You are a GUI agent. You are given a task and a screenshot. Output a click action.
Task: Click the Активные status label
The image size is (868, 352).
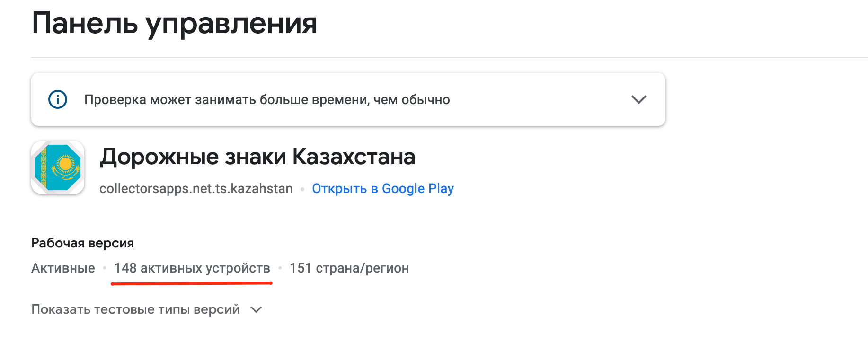[x=63, y=268]
